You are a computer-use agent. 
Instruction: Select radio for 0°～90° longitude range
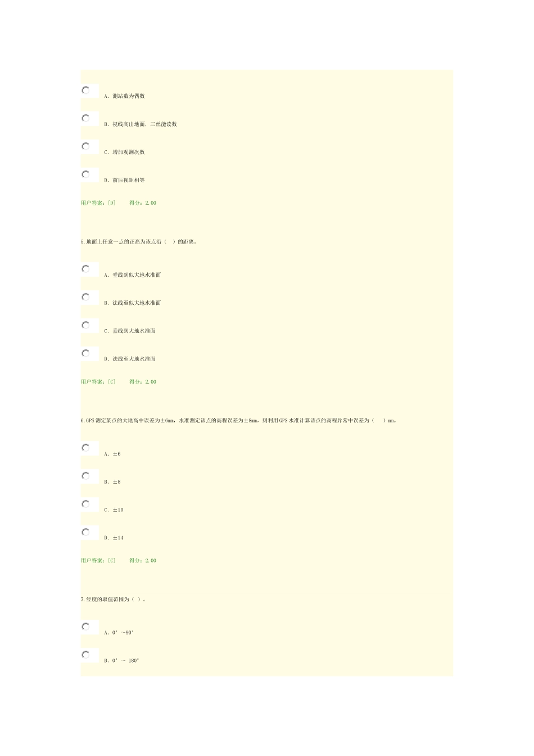(86, 627)
